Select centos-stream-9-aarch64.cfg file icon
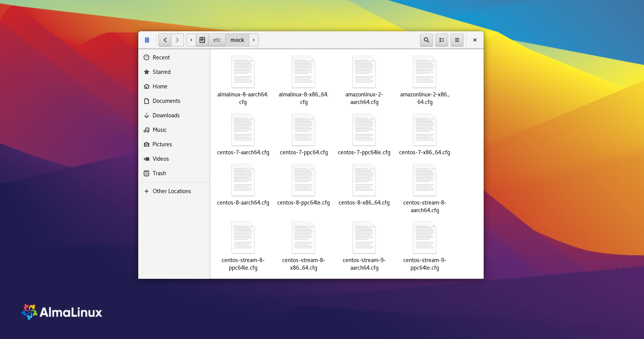Viewport: 644px width, 339px height. [364, 238]
